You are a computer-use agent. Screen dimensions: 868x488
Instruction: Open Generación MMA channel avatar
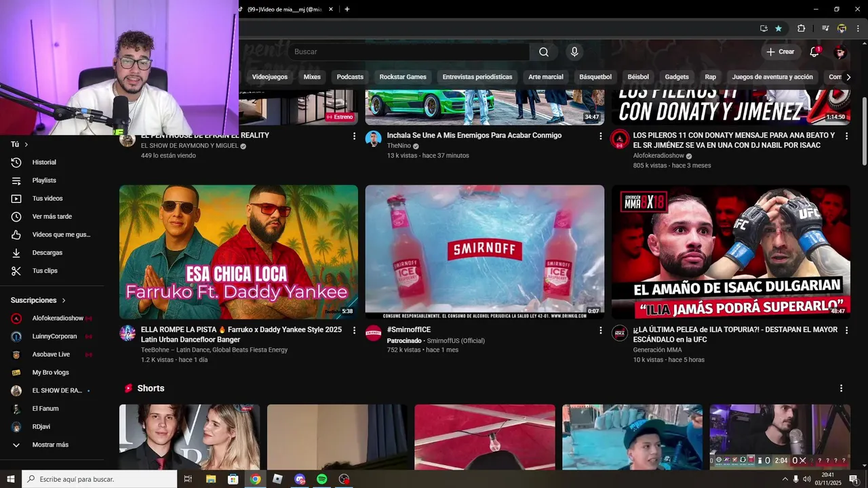(620, 333)
